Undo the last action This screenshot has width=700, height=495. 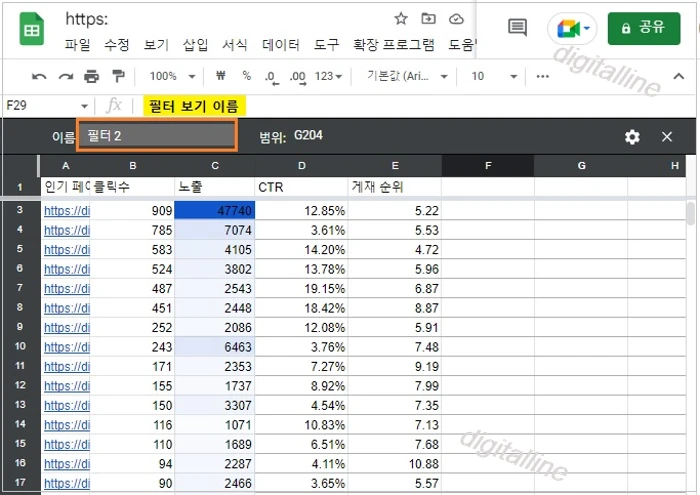pyautogui.click(x=39, y=77)
